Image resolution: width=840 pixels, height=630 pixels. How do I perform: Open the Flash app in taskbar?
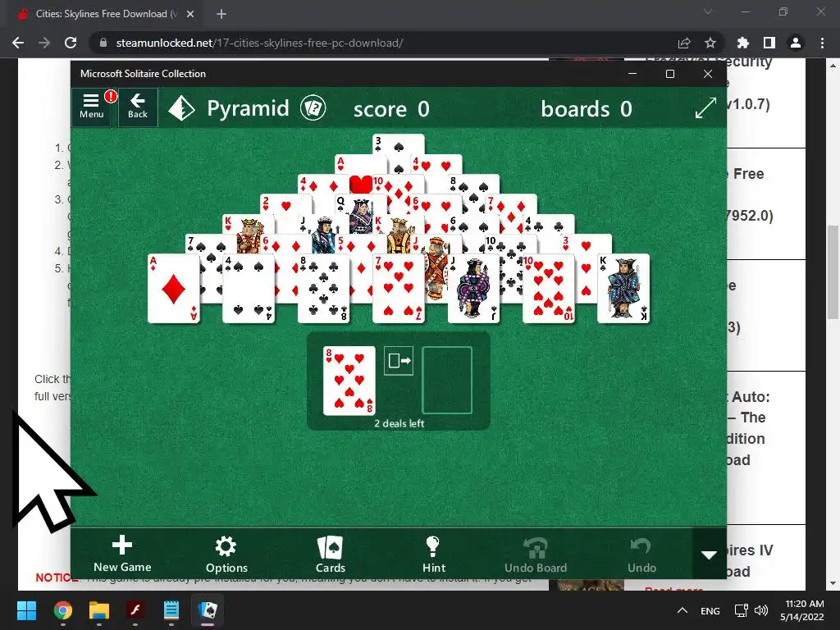pyautogui.click(x=135, y=610)
